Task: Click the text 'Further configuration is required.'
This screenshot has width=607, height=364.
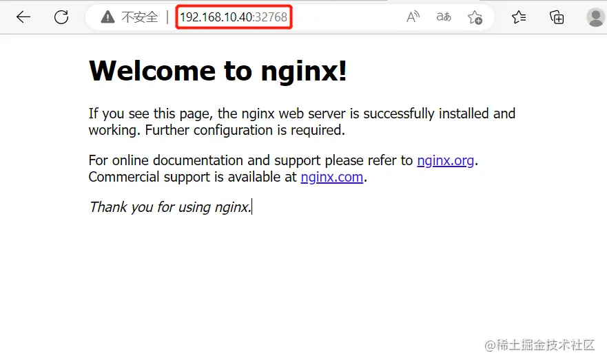Action: [245, 130]
